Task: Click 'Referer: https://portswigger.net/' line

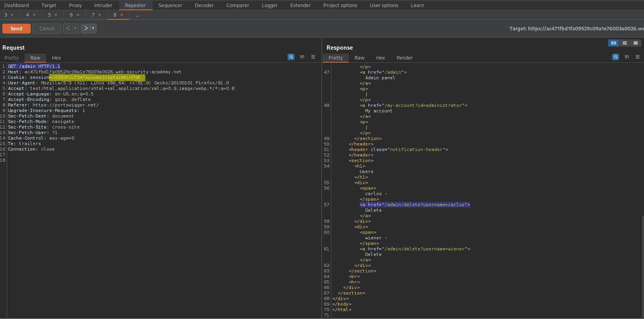Action: tap(53, 105)
